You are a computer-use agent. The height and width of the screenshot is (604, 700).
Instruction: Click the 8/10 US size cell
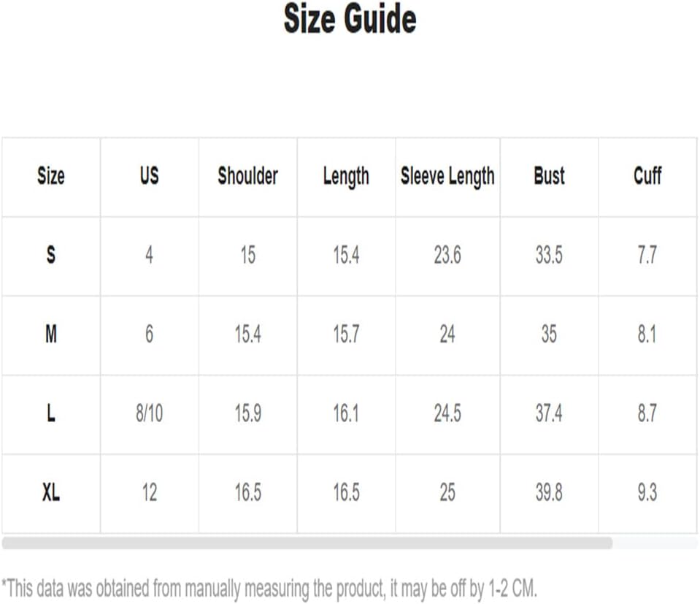coord(149,413)
